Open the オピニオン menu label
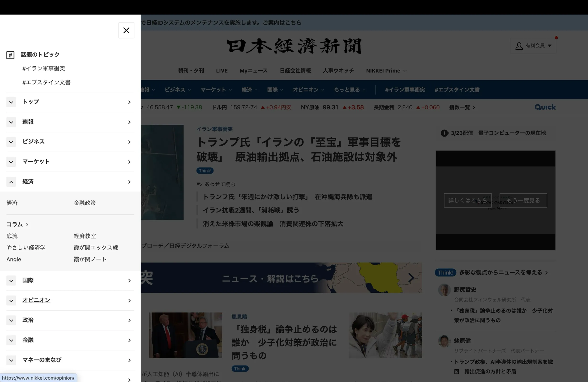This screenshot has height=382, width=588. click(36, 300)
